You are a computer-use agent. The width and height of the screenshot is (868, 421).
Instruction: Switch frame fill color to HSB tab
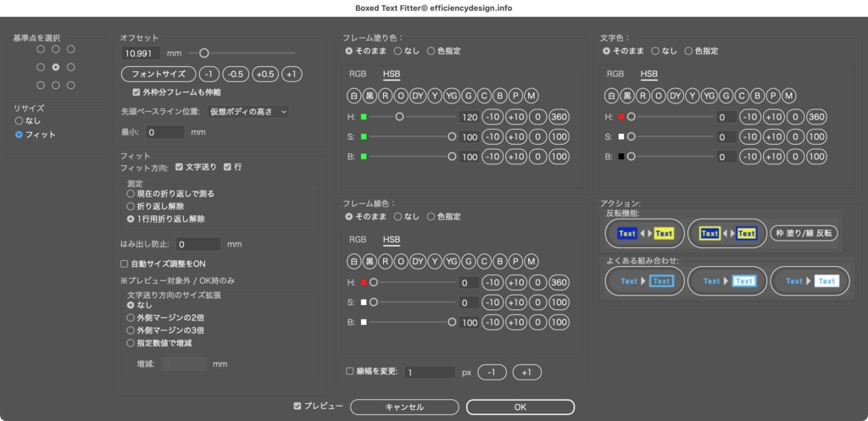pyautogui.click(x=392, y=75)
